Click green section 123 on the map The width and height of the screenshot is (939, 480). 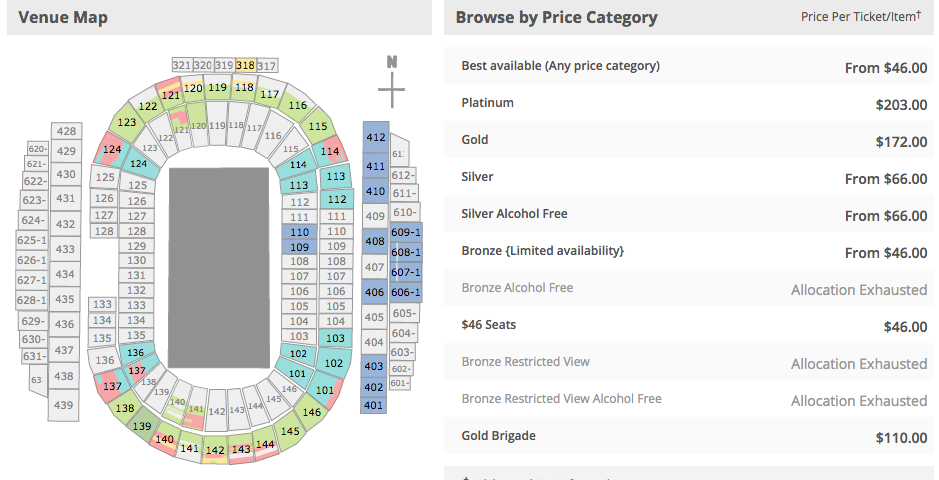point(126,122)
